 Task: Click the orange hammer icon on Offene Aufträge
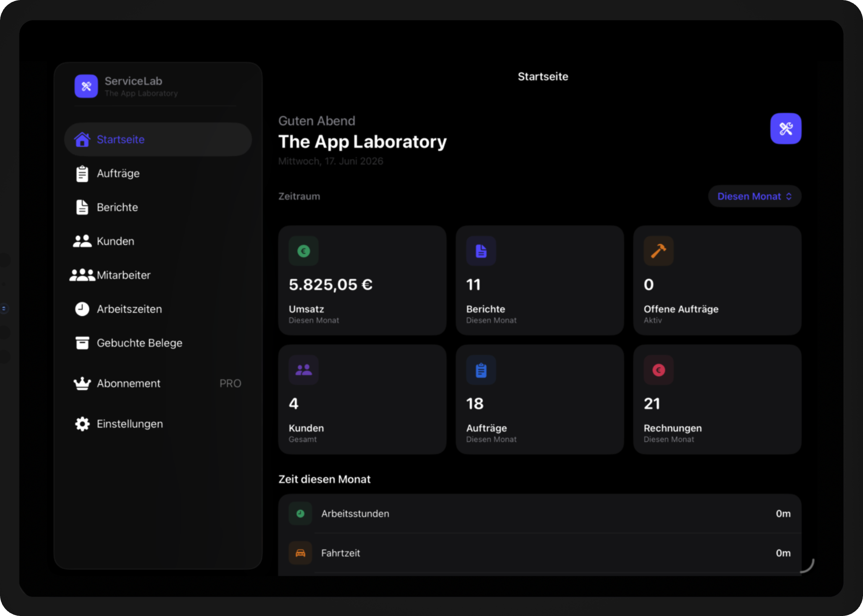click(x=659, y=251)
